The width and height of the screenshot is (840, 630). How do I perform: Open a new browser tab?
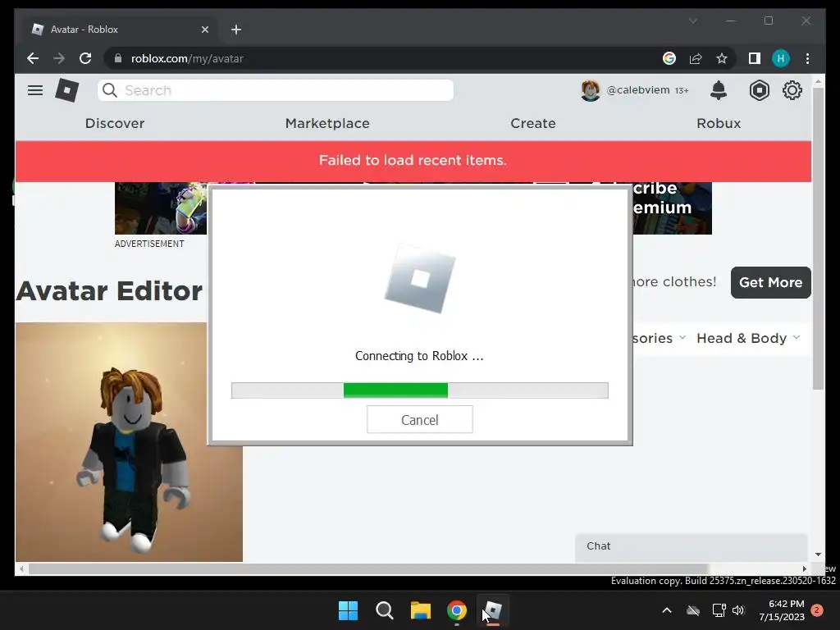click(x=236, y=30)
